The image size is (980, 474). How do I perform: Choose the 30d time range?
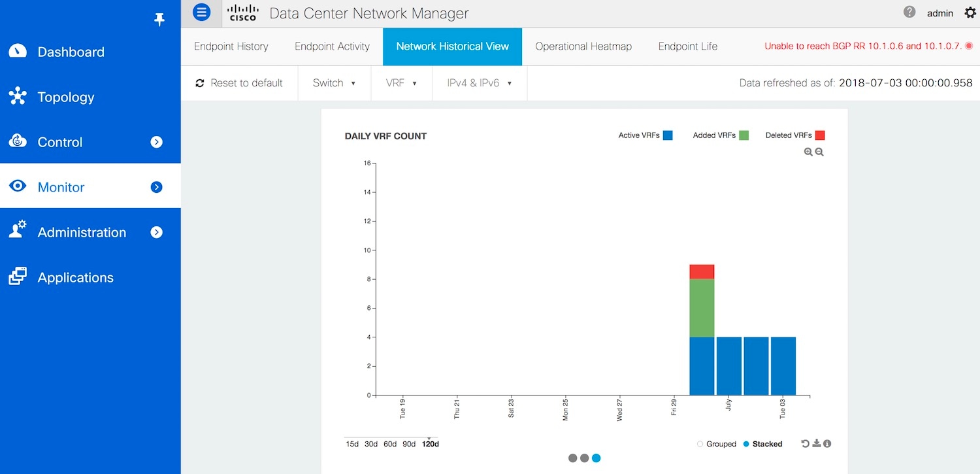click(x=371, y=444)
